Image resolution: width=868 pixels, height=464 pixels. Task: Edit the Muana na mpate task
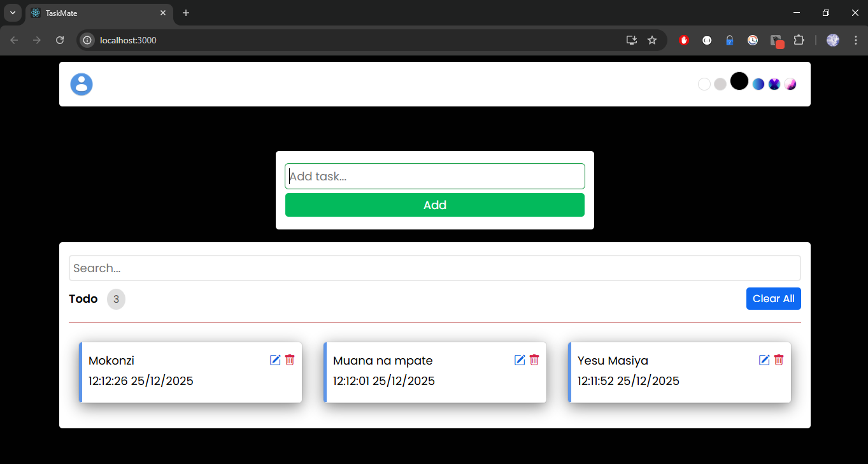point(520,360)
